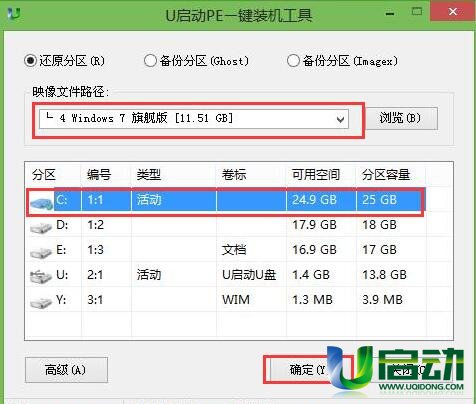
Task: Click the D: drive icon
Action: 41,228
